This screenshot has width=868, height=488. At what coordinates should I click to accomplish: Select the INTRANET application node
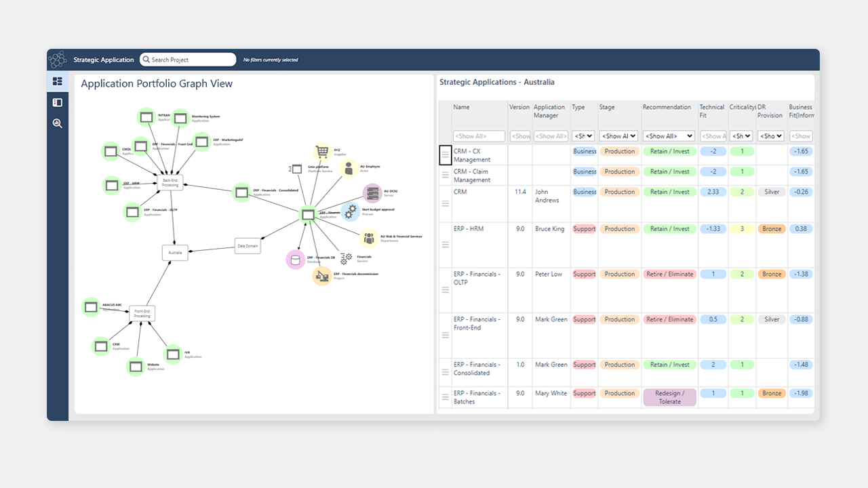coord(146,117)
